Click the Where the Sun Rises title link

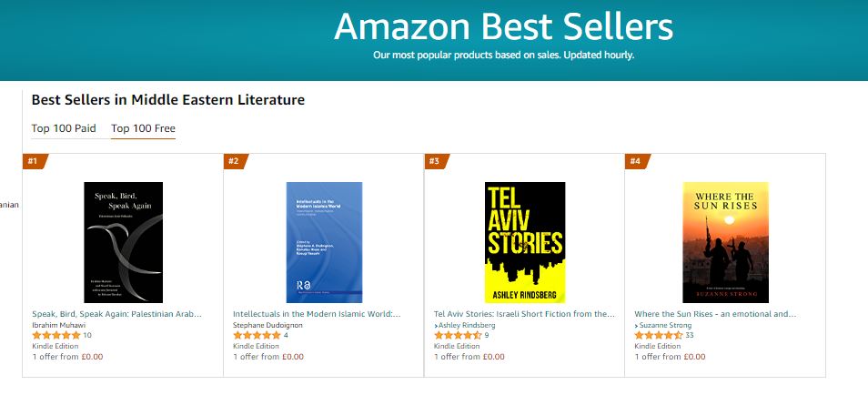tap(715, 313)
